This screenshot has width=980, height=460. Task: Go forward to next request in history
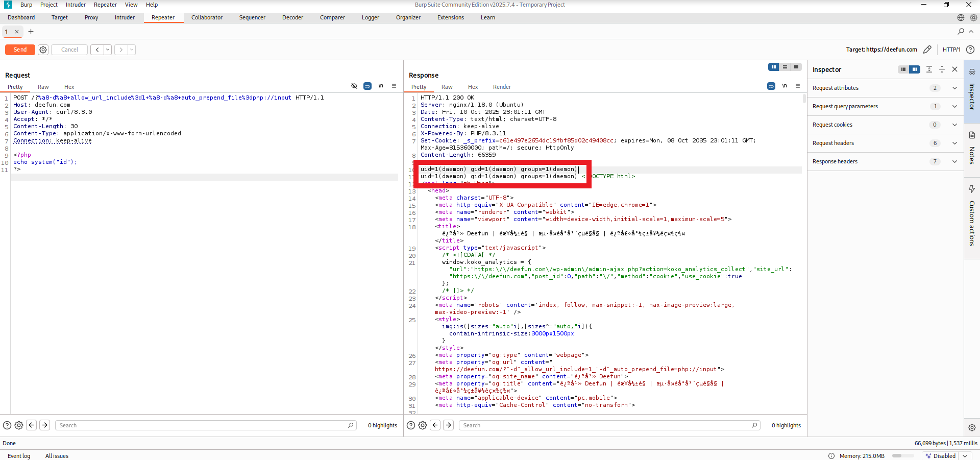tap(121, 50)
